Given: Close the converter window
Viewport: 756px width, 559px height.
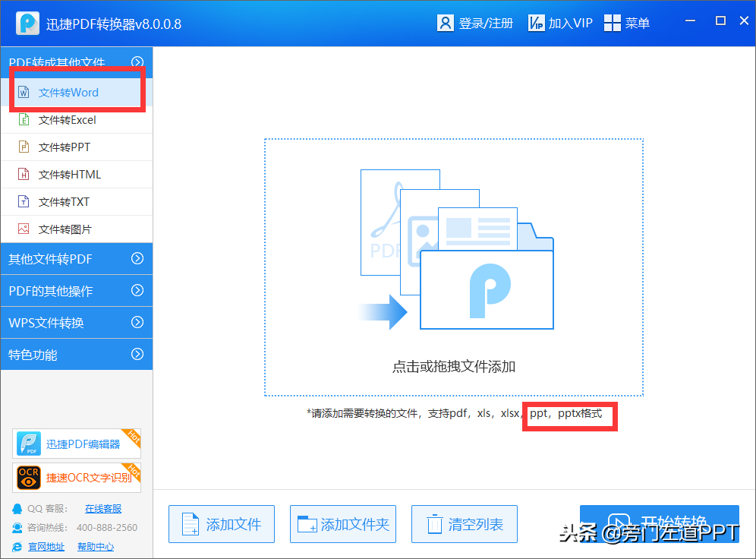Looking at the screenshot, I should (x=744, y=21).
